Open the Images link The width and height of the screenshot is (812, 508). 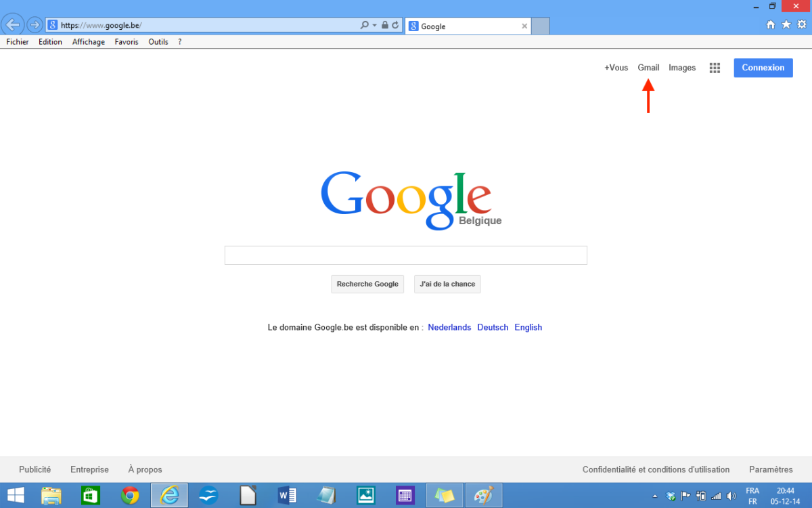(x=682, y=68)
